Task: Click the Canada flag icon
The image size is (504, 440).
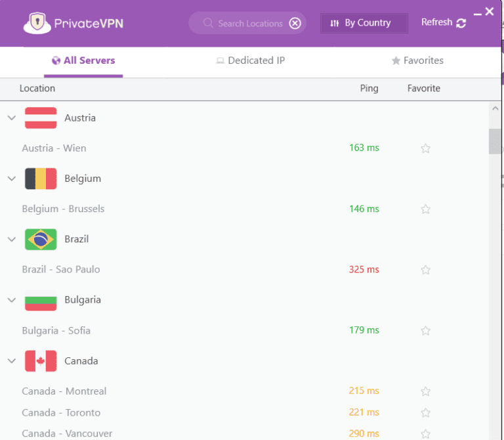Action: tap(41, 361)
